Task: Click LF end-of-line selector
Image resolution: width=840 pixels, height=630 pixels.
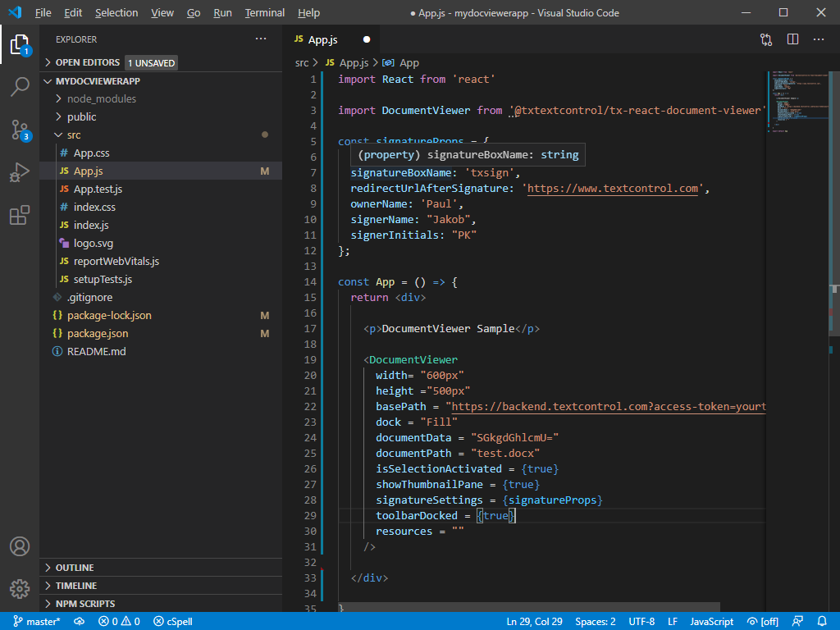Action: (673, 622)
